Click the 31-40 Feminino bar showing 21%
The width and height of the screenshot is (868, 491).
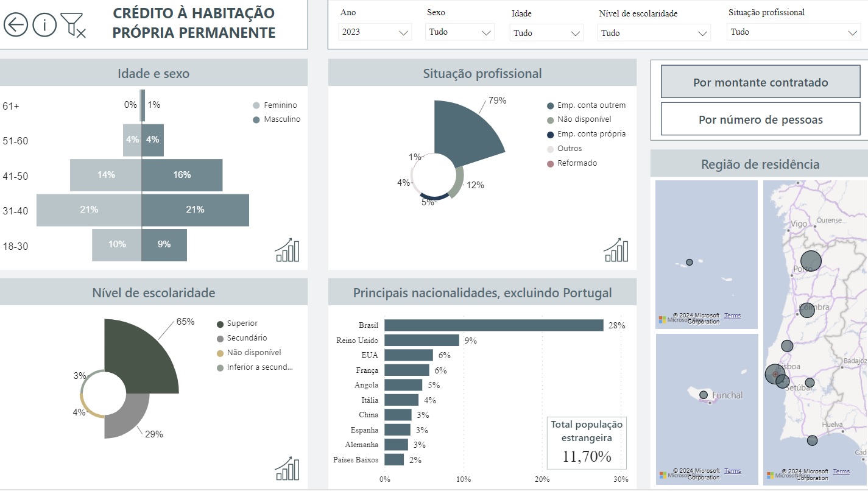click(x=89, y=210)
